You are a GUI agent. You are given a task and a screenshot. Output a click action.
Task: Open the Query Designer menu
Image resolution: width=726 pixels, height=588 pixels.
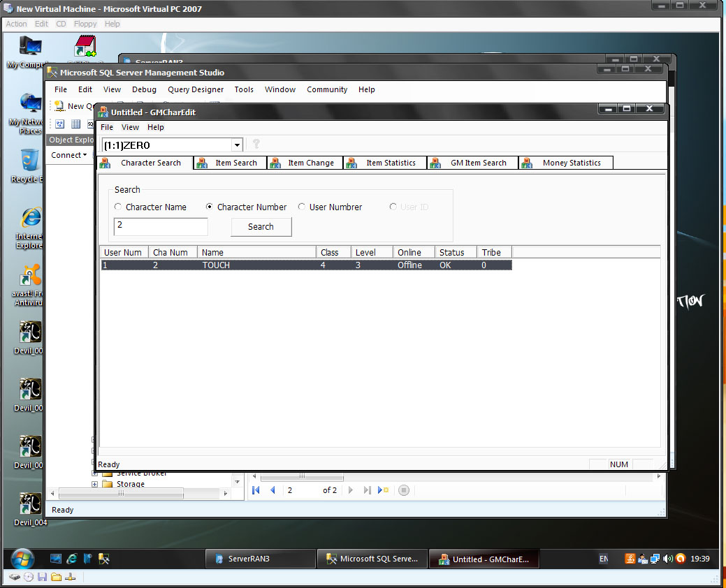[196, 90]
